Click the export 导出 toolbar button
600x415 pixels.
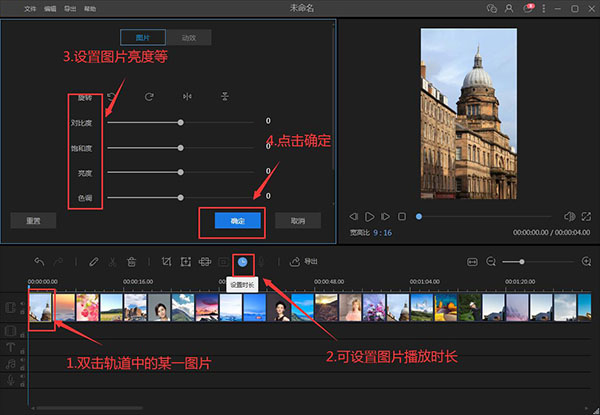(303, 262)
